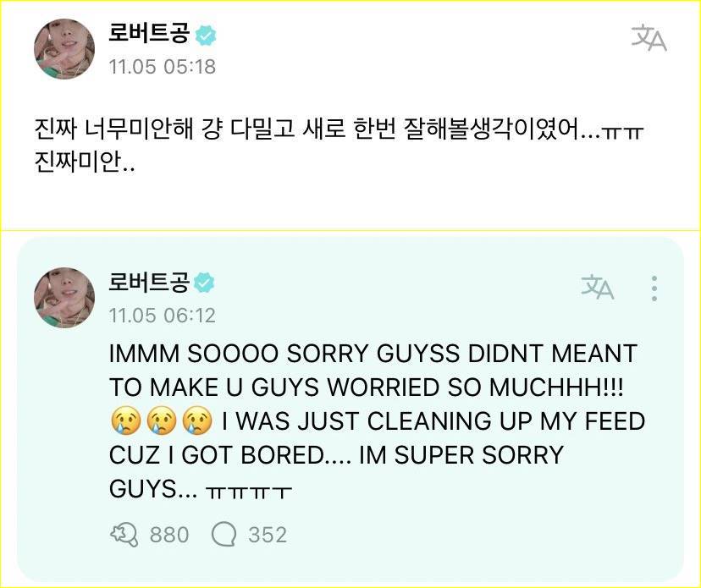The width and height of the screenshot is (701, 588).
Task: Open the profile picture on the 06:12 post
Action: point(64,298)
